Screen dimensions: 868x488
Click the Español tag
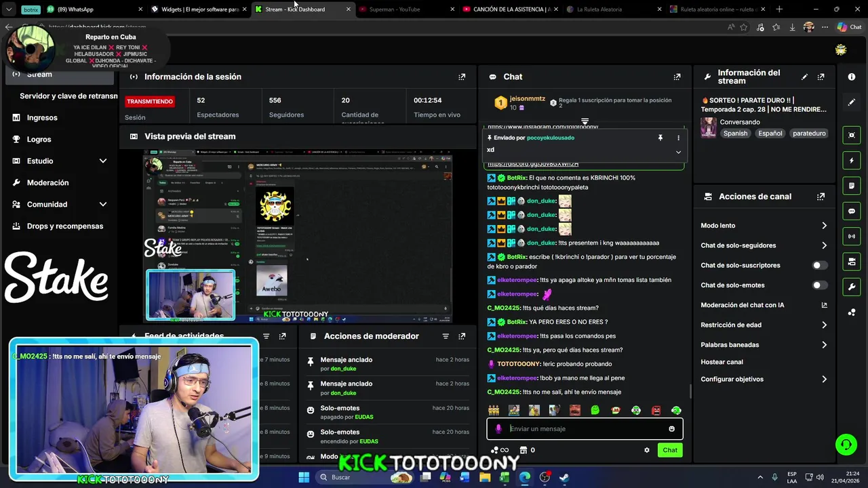[770, 134]
